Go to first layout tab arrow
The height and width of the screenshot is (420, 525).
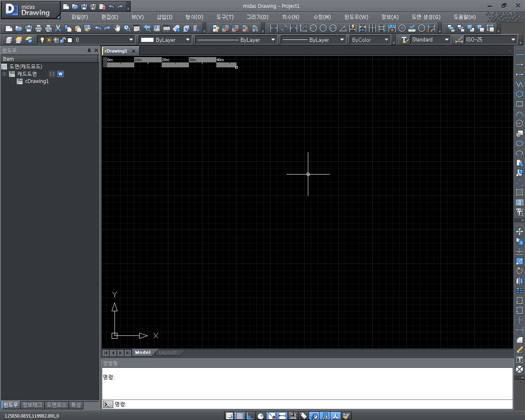106,353
